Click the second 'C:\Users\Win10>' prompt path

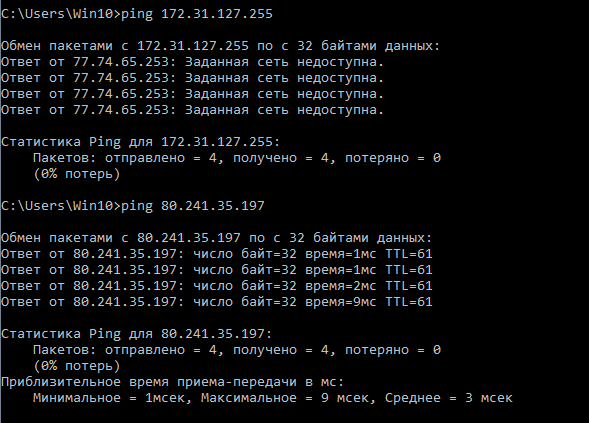60,206
